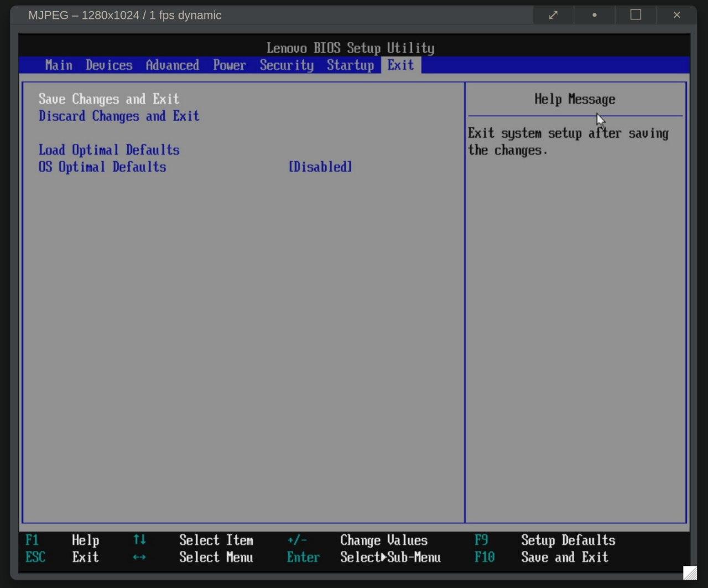Click the up-down arrows Select Item hint
708x588 pixels.
(x=193, y=540)
